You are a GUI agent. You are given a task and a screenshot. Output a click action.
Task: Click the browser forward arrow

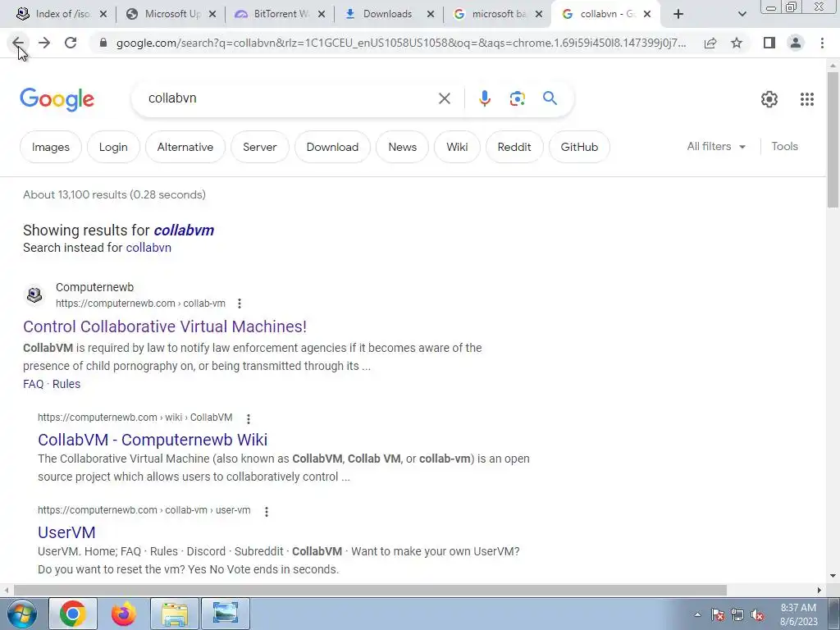[44, 43]
